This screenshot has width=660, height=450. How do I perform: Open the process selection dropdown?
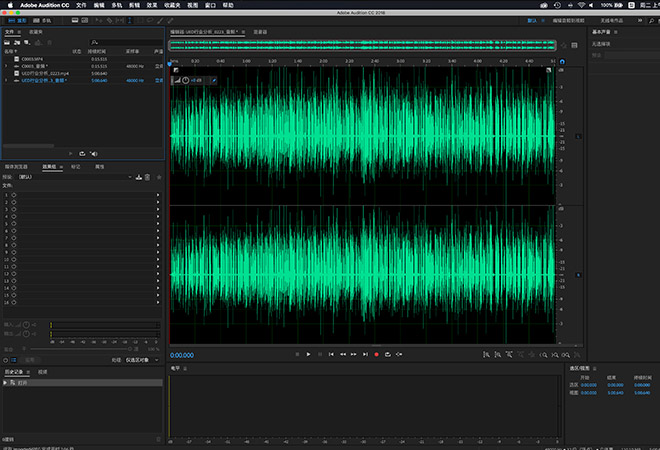pos(139,359)
